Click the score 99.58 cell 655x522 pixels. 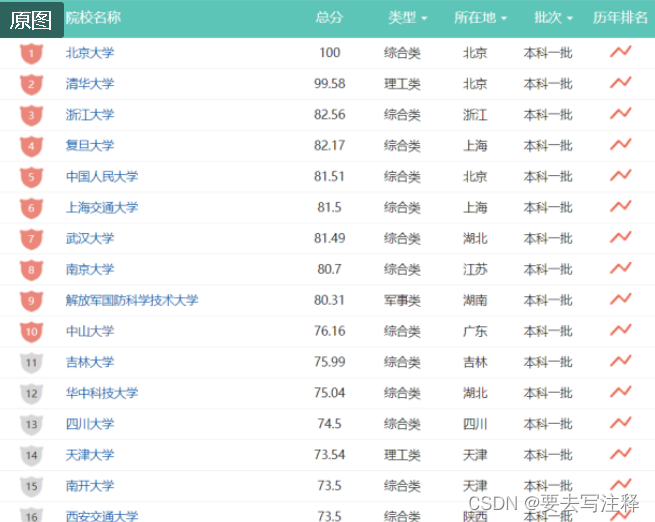[330, 84]
